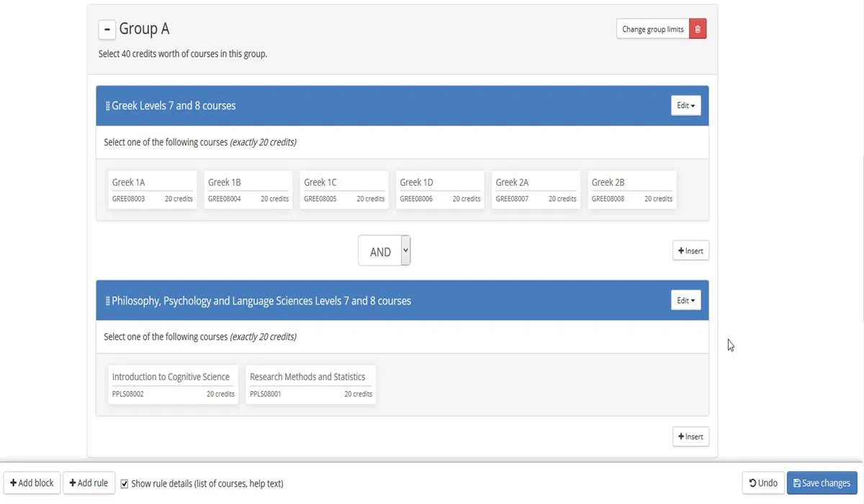
Task: Select Introduction to Cognitive Science course card
Action: point(173,384)
